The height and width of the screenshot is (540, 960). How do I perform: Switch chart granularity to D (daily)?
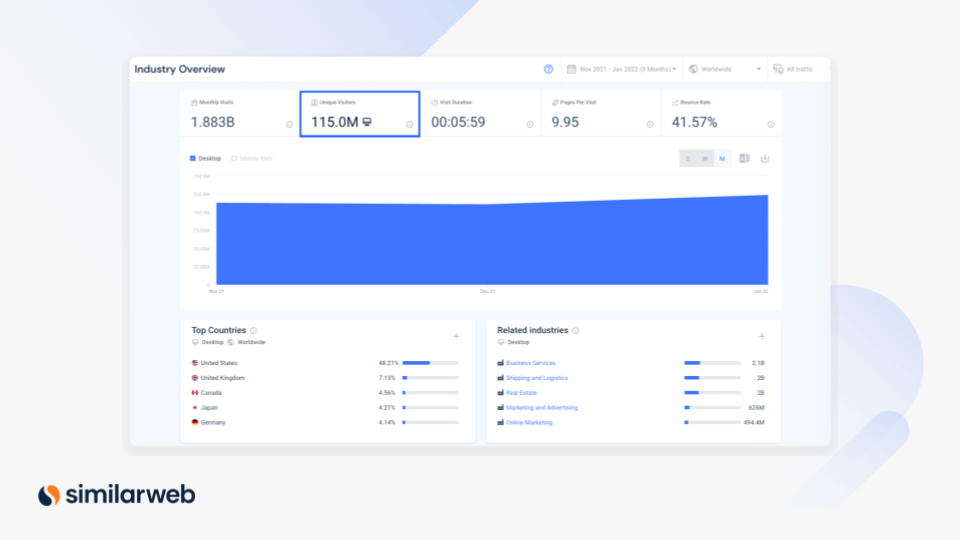tap(688, 158)
